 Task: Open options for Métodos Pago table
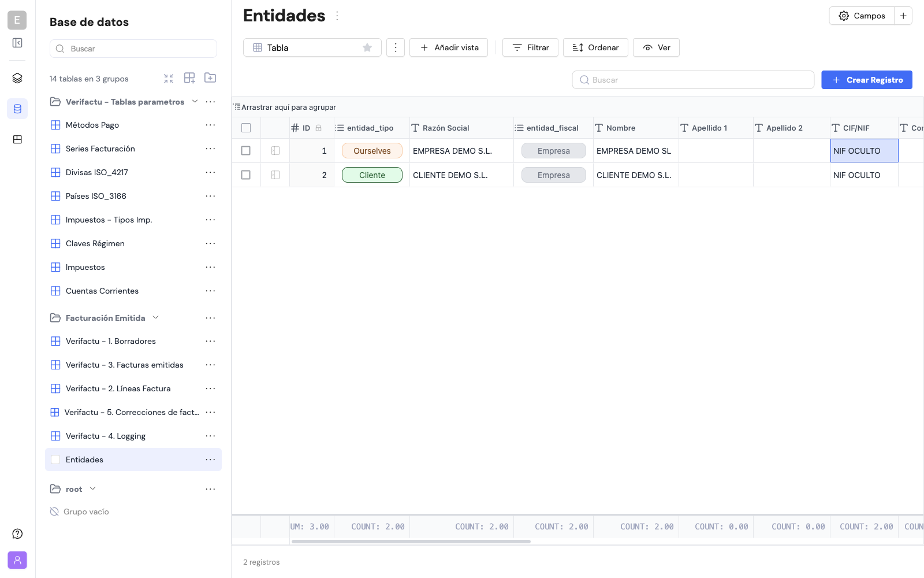point(210,125)
